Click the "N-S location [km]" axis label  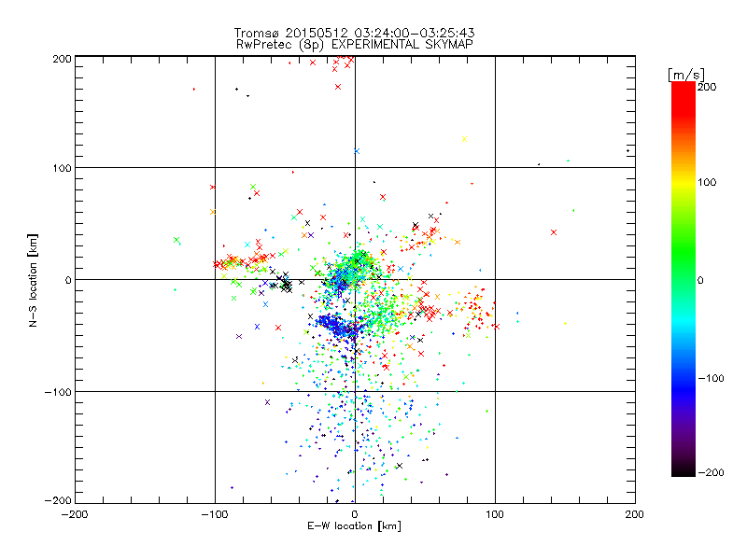tap(33, 280)
